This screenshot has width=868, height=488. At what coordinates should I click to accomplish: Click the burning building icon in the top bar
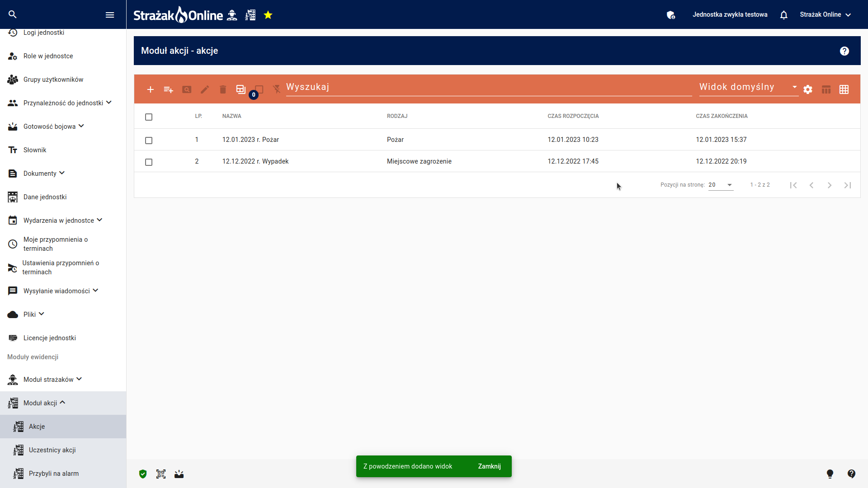250,15
